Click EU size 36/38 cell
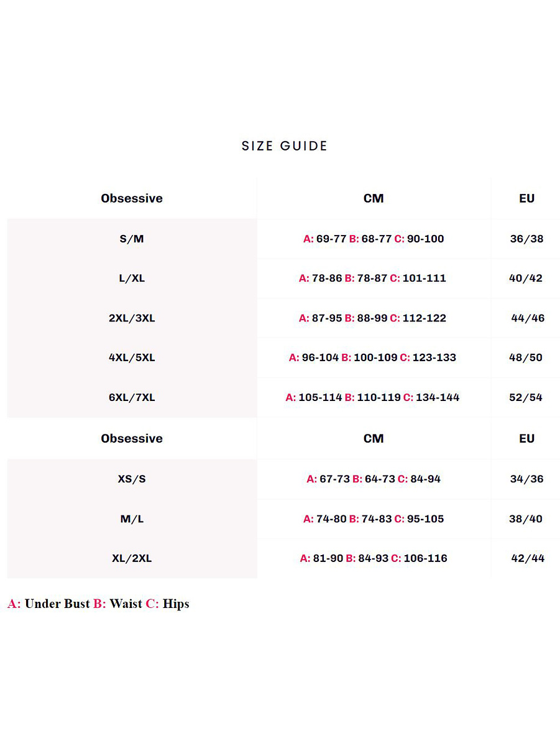 tap(526, 239)
